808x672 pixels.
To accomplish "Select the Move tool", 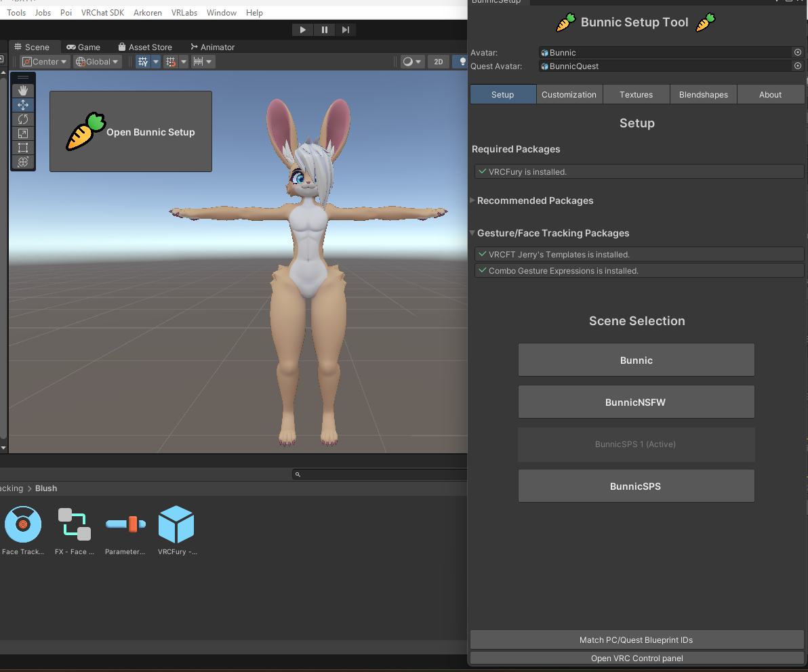I will pos(22,105).
